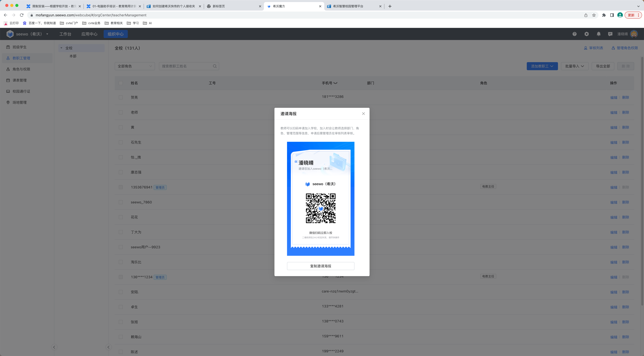644x356 pixels.
Task: Click the page vertical scrollbar
Action: point(642,181)
